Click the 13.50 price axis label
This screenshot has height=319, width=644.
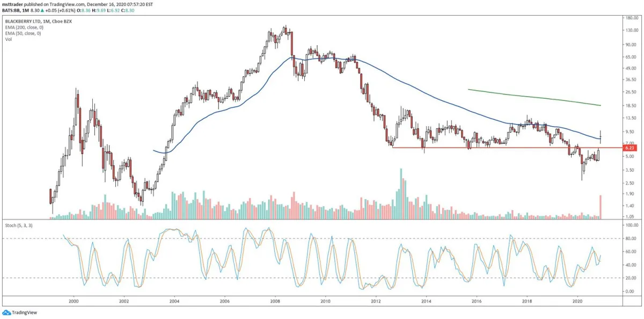tap(630, 118)
